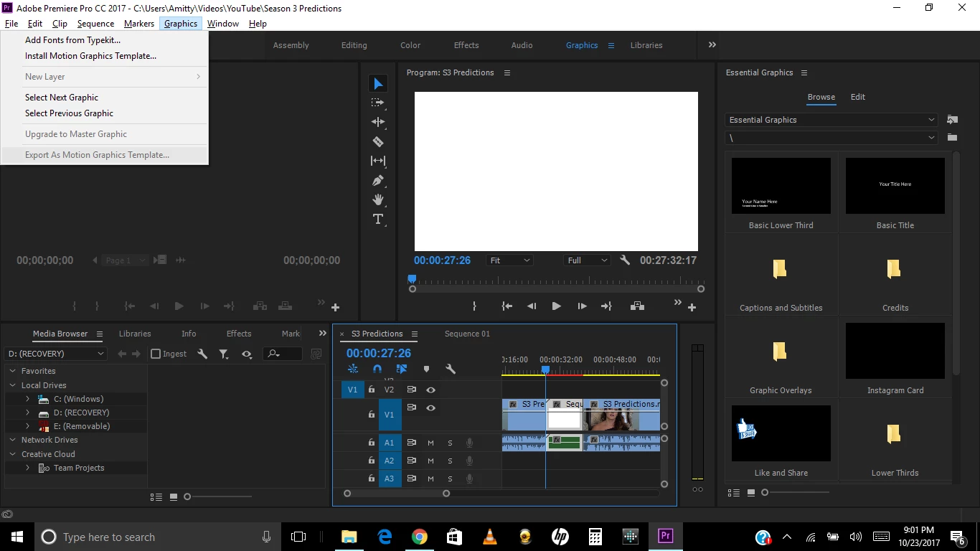Switch Essential Graphics to list view
The image size is (980, 551).
(733, 493)
